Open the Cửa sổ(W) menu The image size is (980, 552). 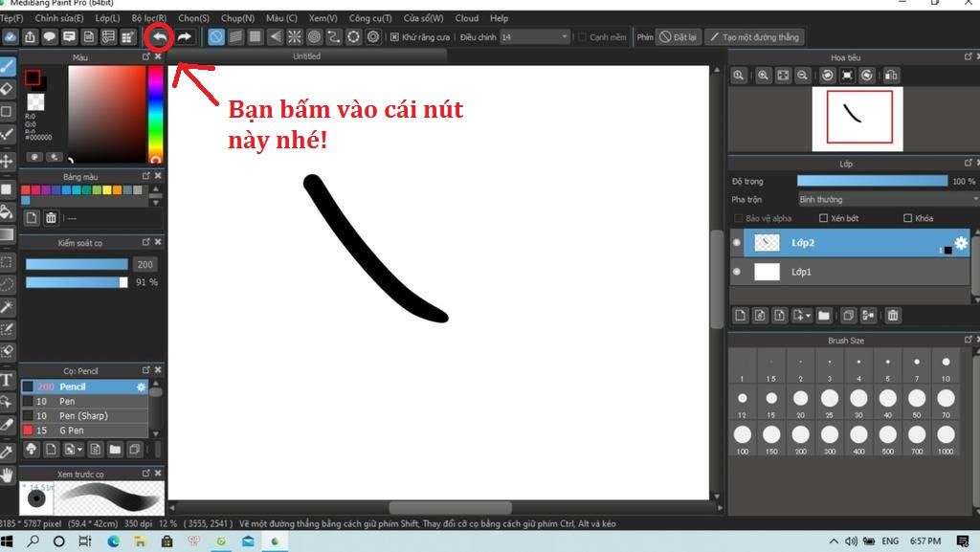(423, 19)
